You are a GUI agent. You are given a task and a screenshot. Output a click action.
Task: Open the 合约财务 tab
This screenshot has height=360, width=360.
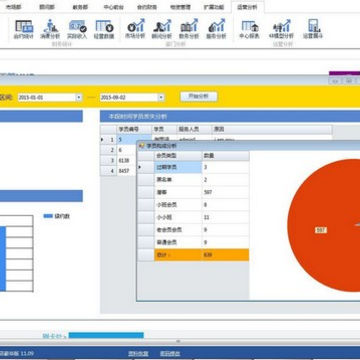[147, 7]
